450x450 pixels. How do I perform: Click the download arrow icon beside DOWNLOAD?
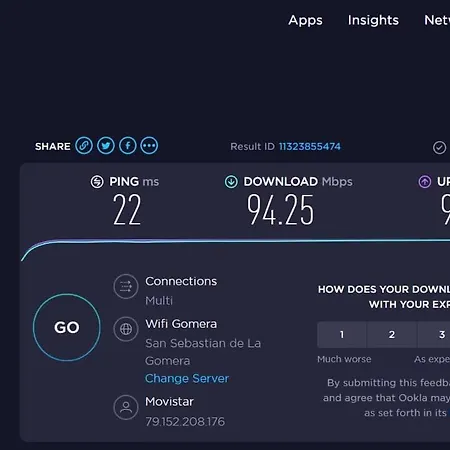tap(231, 182)
